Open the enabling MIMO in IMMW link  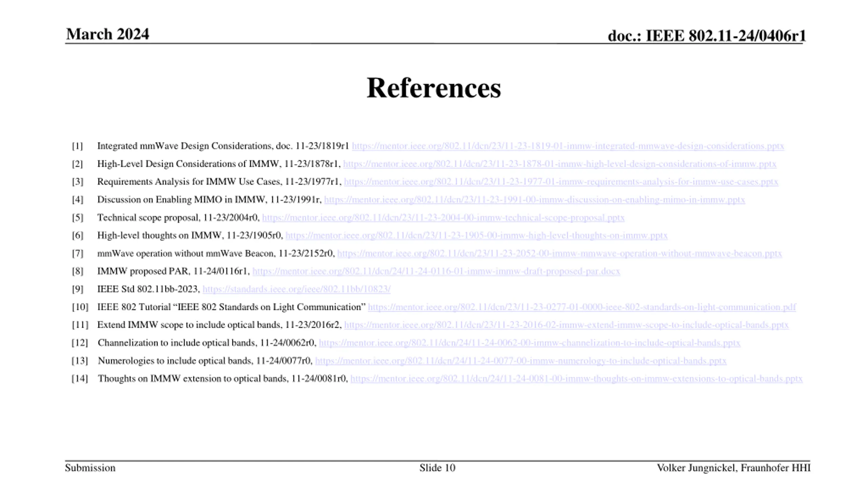pyautogui.click(x=535, y=200)
